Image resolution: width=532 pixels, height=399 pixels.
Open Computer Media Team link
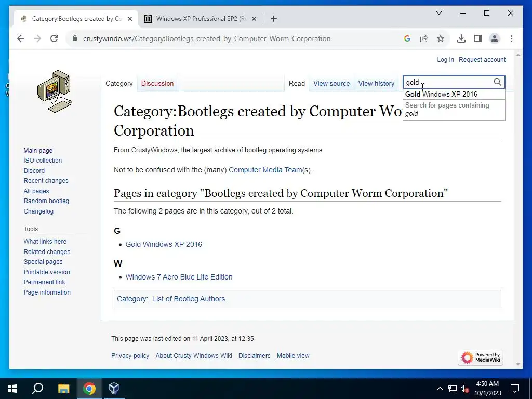pyautogui.click(x=265, y=170)
